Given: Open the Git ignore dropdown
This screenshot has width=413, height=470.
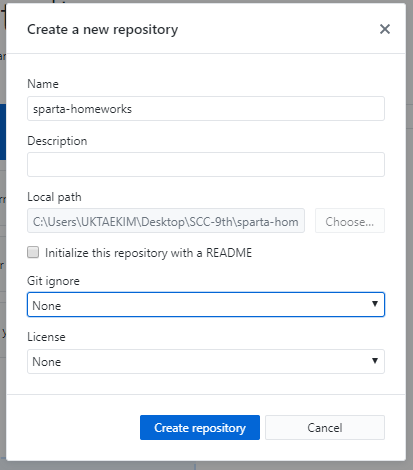Looking at the screenshot, I should tap(206, 304).
